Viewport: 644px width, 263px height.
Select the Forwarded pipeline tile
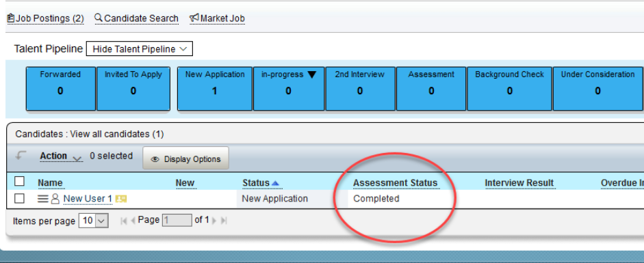click(x=61, y=89)
